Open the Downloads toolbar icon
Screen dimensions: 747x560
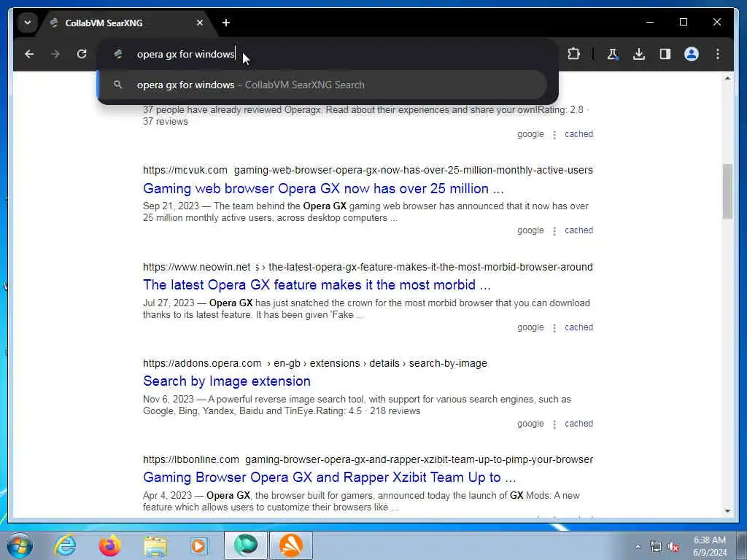coord(639,54)
